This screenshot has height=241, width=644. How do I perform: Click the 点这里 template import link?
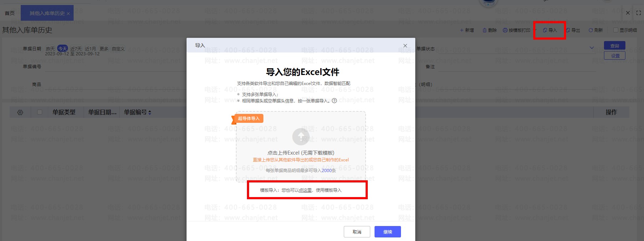click(305, 190)
